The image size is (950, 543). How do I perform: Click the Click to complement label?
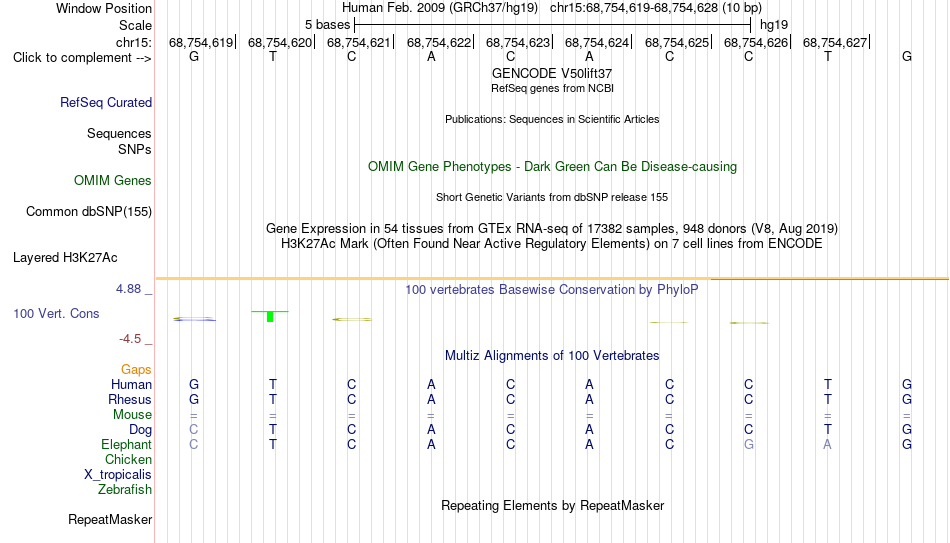82,58
